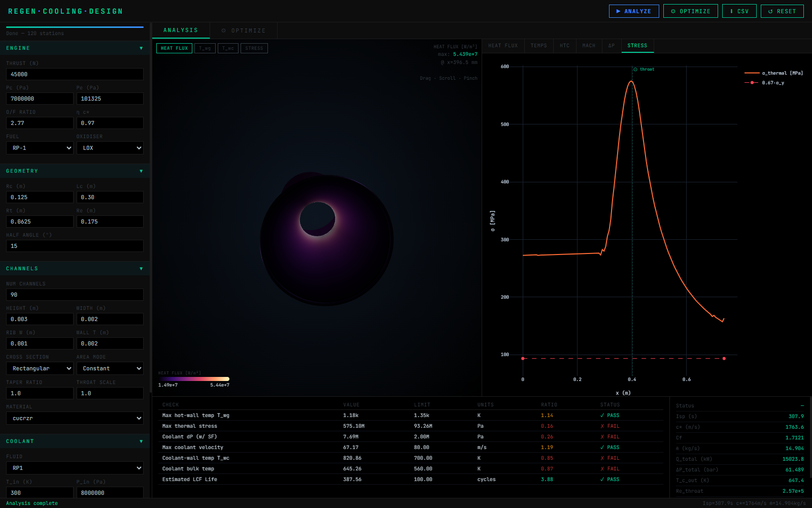Screen dimensions: 812x508
Task: Open the HEAT FLUX chart tab
Action: (x=503, y=46)
